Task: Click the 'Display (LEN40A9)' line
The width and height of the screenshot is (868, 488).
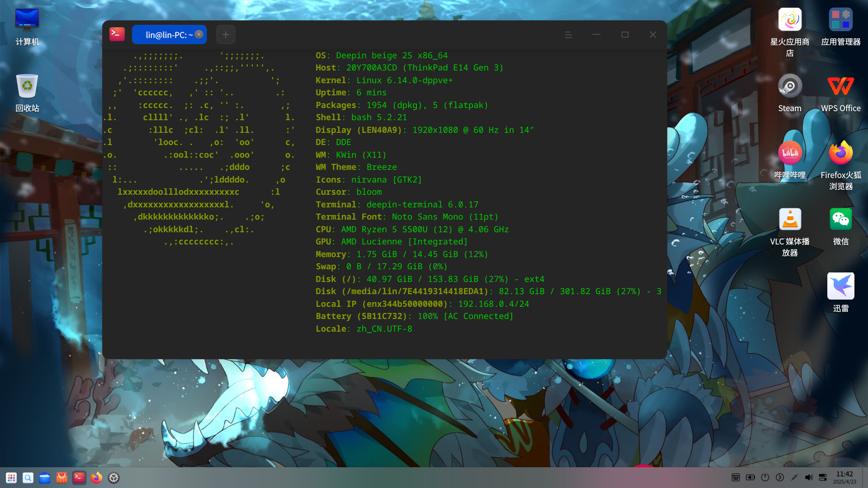Action: click(425, 130)
